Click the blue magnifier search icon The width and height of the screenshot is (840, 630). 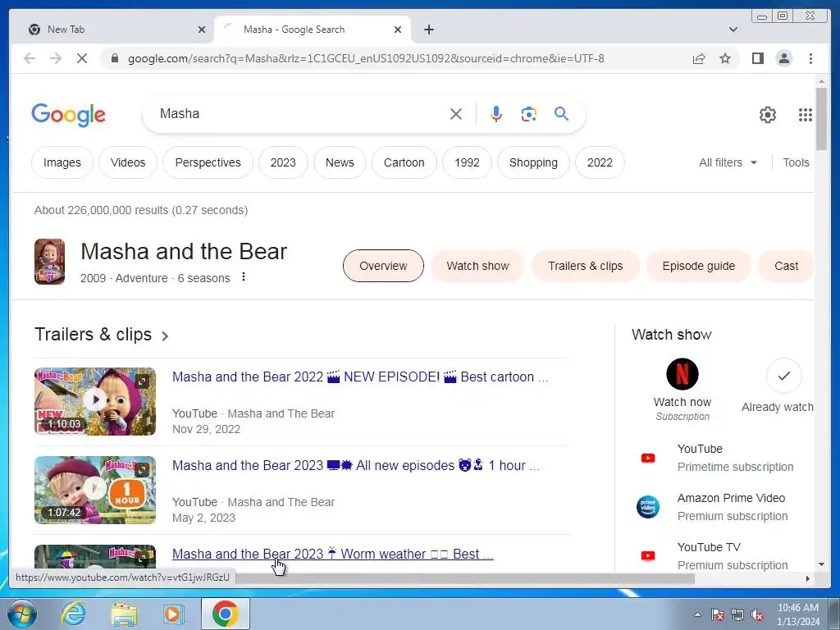561,113
